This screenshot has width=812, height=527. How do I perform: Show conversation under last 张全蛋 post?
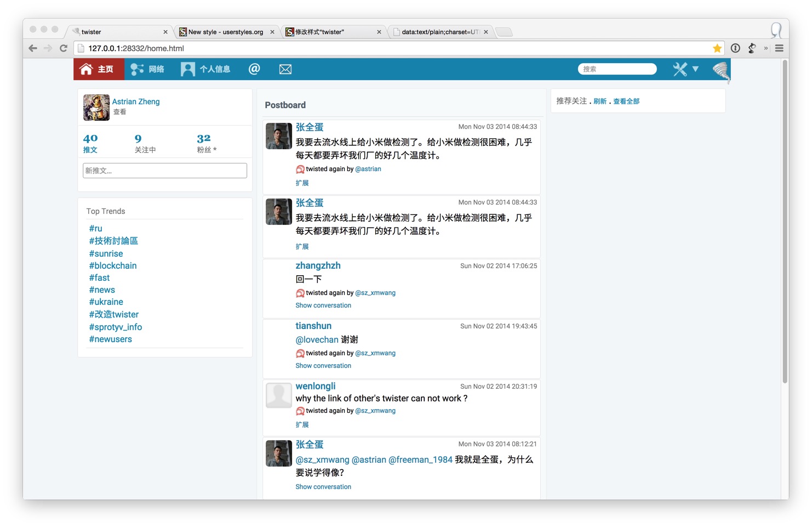[323, 487]
